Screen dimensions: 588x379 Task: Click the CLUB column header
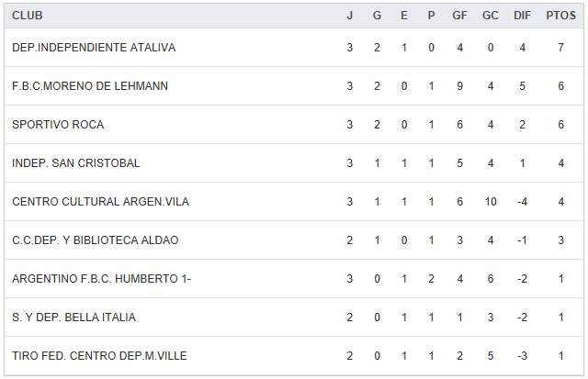[28, 16]
